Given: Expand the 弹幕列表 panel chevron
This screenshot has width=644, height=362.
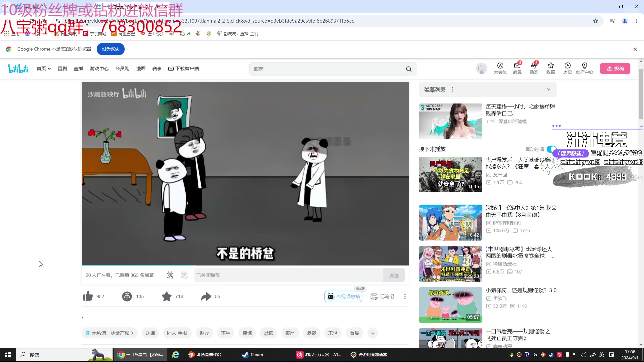Looking at the screenshot, I should 549,89.
